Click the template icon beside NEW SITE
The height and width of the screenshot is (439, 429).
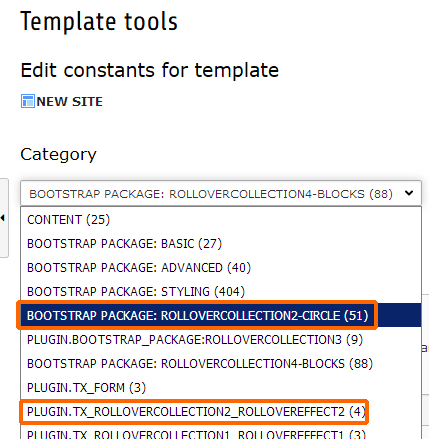click(x=28, y=101)
